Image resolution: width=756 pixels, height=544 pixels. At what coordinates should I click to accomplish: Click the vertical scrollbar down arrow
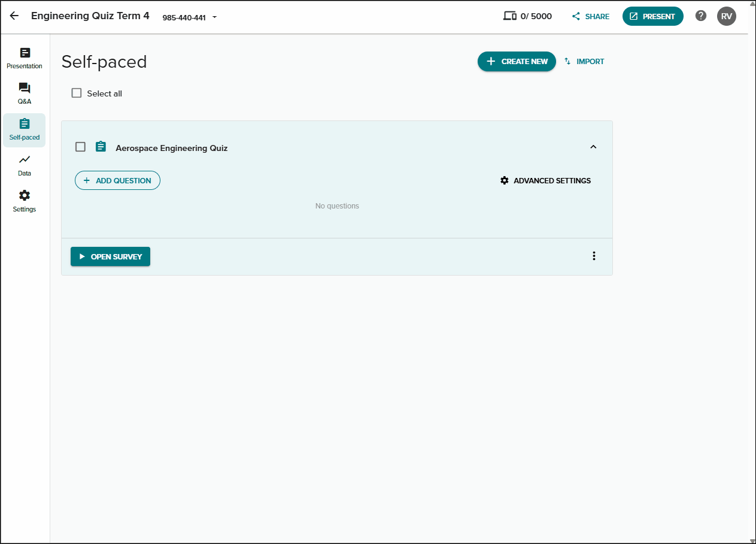(751, 540)
